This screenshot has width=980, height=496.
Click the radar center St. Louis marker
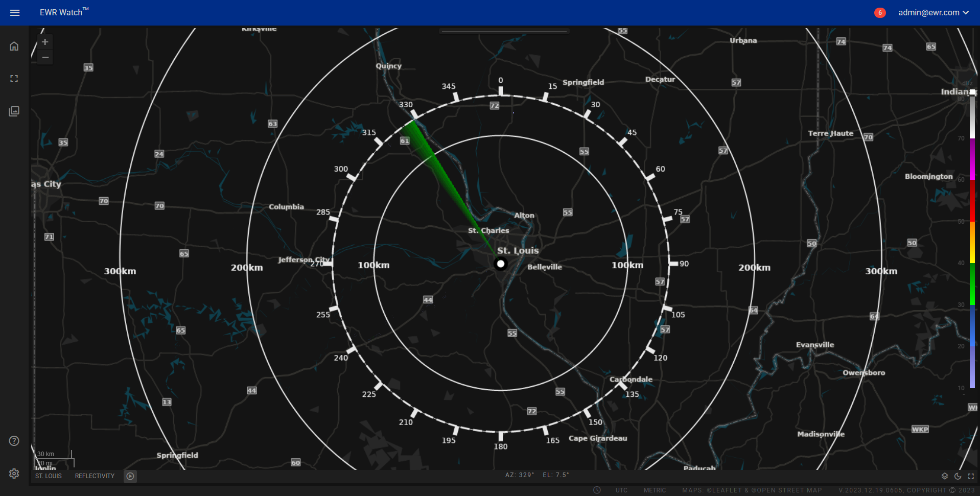coord(501,264)
